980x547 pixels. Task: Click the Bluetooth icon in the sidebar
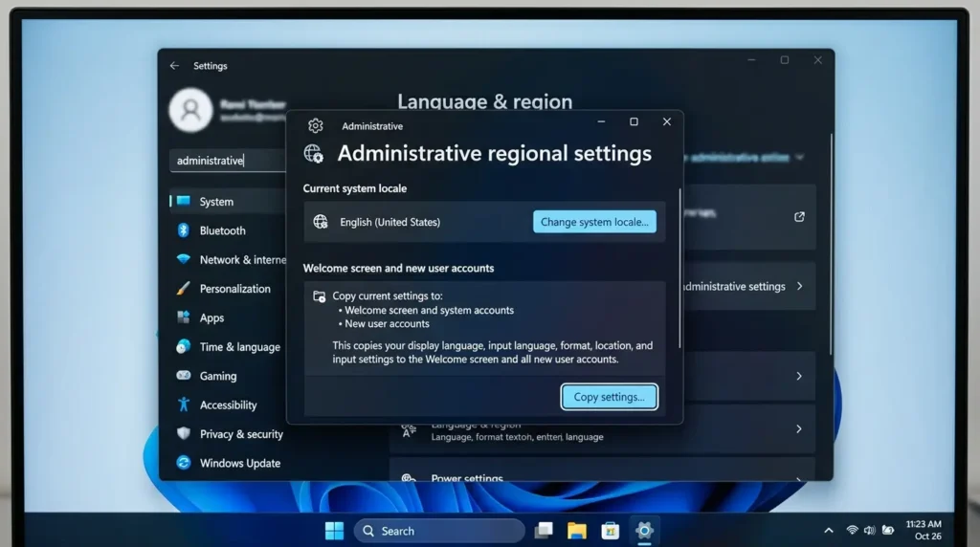coord(183,230)
